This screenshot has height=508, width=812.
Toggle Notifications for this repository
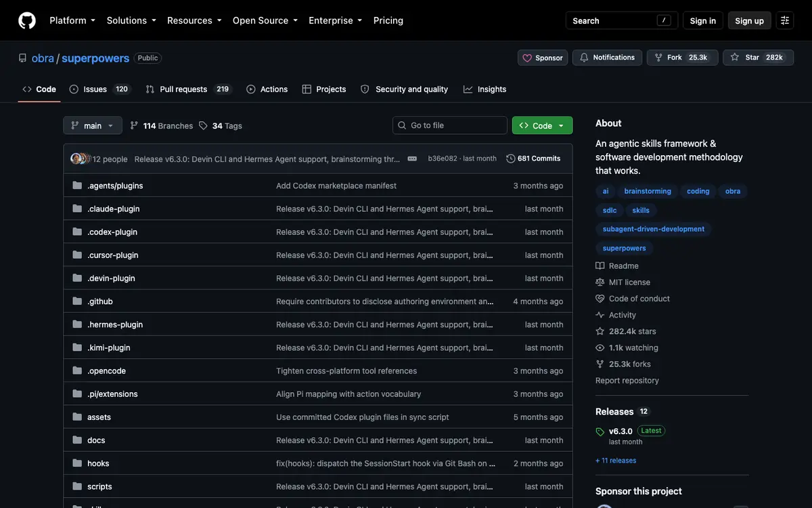coord(607,58)
